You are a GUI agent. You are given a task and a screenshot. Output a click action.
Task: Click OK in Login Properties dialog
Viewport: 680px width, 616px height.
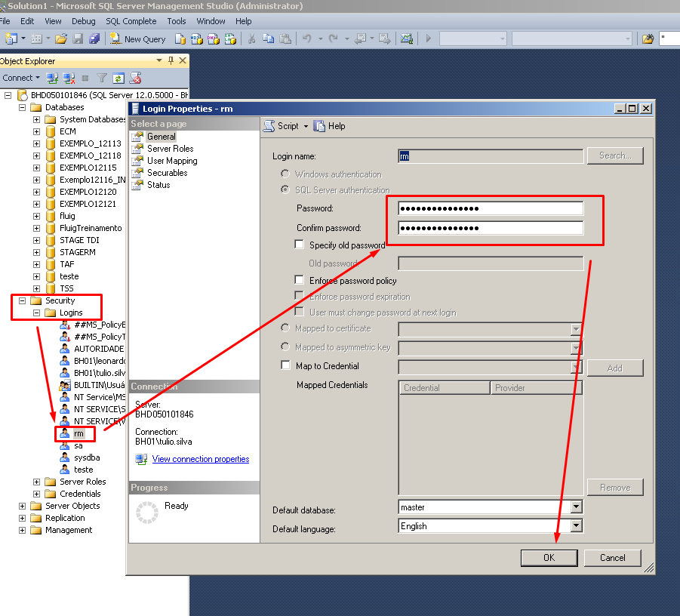[549, 558]
